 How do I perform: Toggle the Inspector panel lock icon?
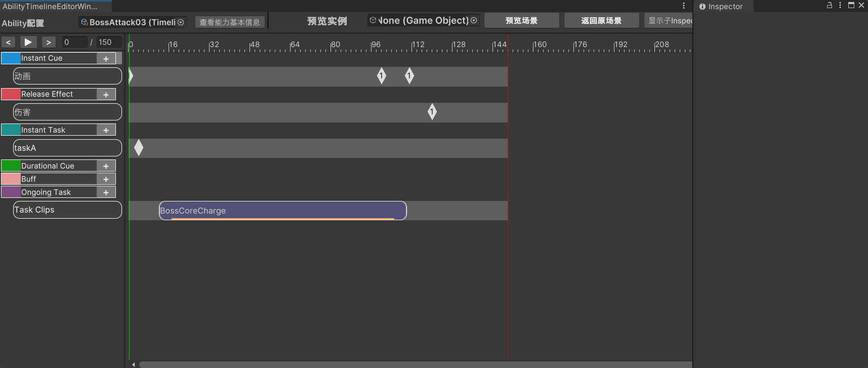830,5
